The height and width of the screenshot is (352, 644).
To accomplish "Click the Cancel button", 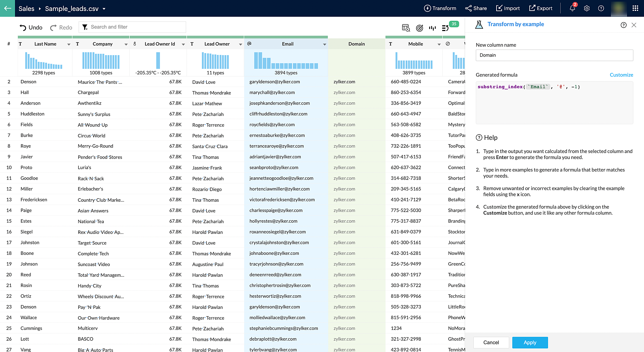I will pyautogui.click(x=491, y=342).
